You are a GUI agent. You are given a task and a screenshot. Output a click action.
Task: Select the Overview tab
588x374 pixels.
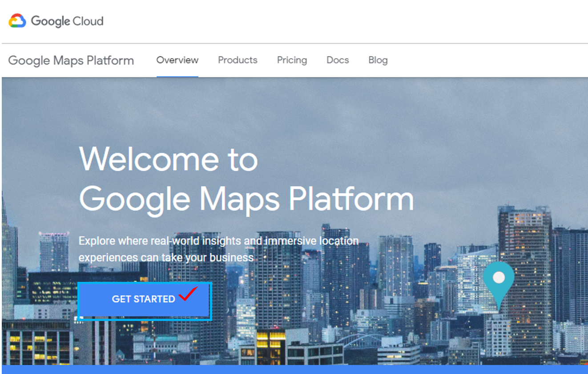[x=177, y=60]
